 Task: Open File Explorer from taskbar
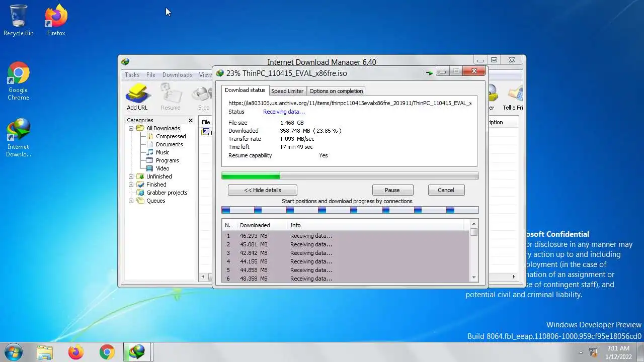point(45,352)
